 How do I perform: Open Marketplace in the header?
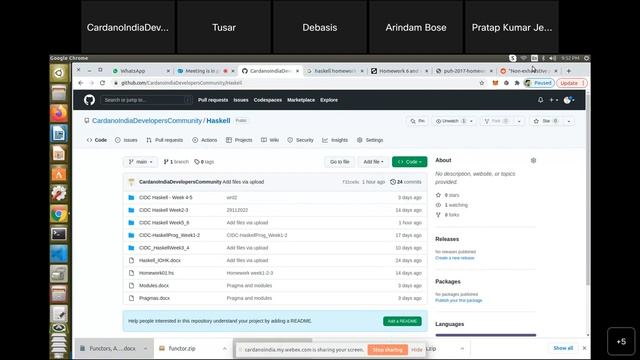301,100
